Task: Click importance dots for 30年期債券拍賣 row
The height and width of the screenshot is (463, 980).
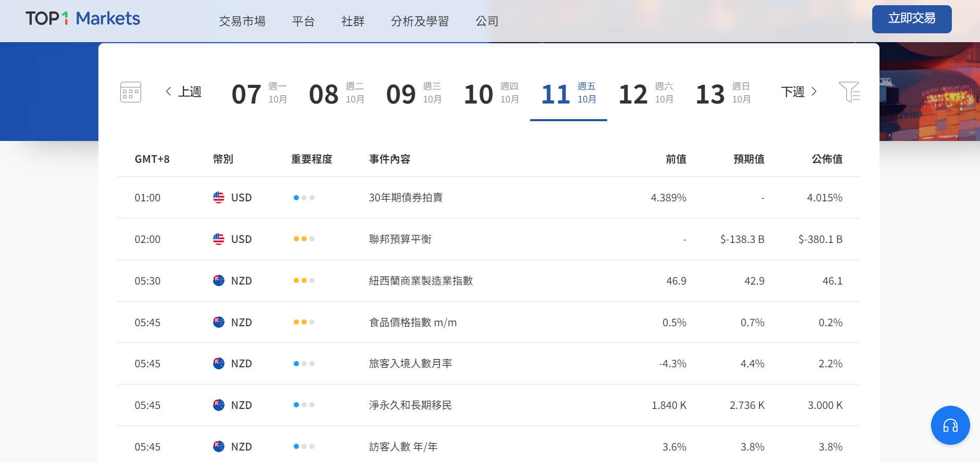Action: click(x=304, y=198)
